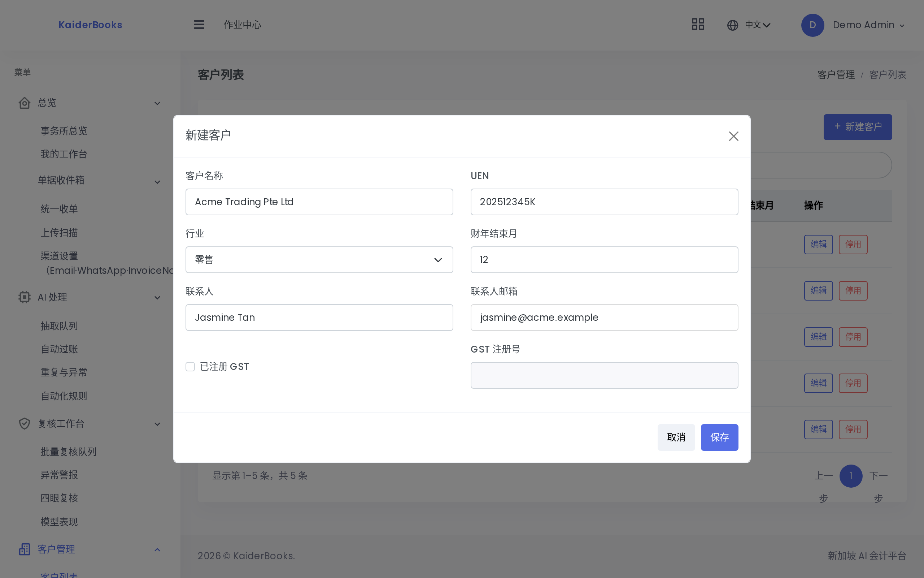Screen dimensions: 924x578
Task: Close the 新建客户 dialog with X
Action: [733, 136]
